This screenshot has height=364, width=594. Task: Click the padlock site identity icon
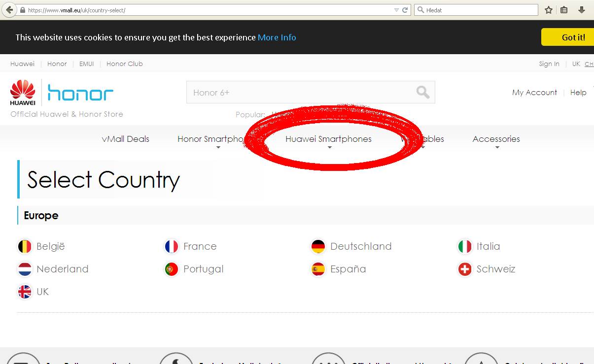[23, 10]
